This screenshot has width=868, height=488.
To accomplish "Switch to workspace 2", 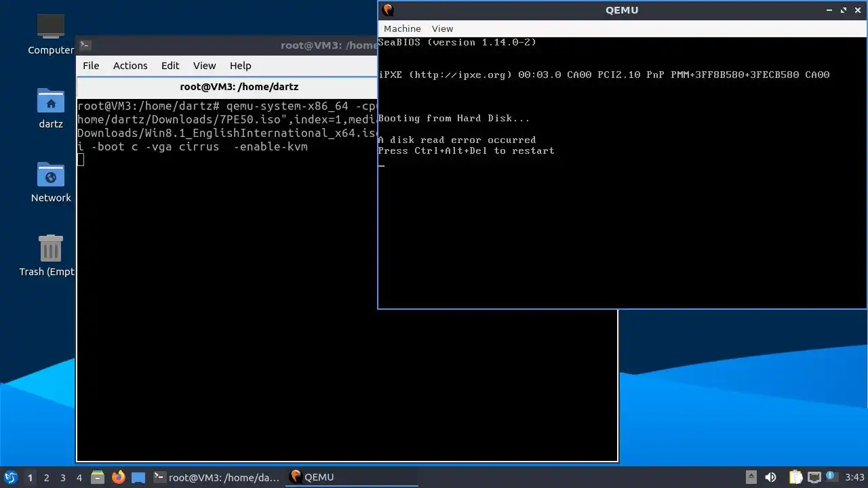I will 46,477.
